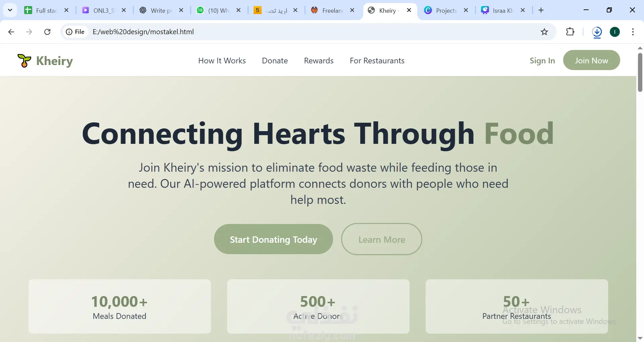Switch to the Projects tab
The width and height of the screenshot is (644, 342).
(x=446, y=10)
